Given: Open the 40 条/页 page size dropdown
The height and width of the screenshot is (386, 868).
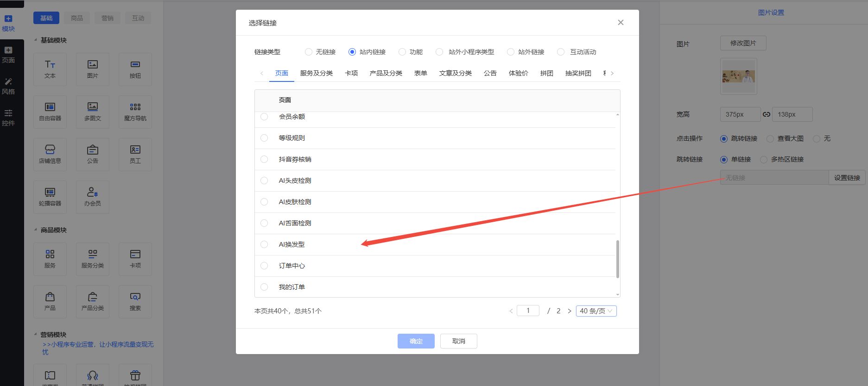Looking at the screenshot, I should pos(596,311).
